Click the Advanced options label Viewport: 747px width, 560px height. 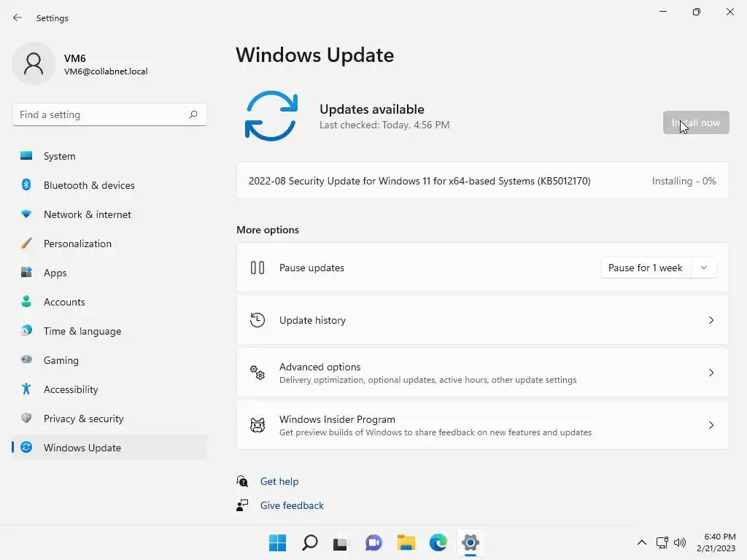(320, 367)
